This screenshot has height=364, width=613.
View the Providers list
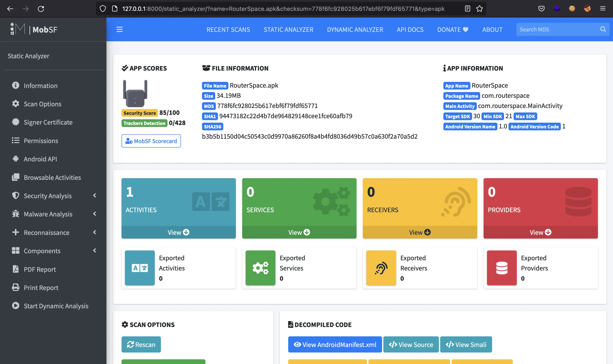pos(541,232)
